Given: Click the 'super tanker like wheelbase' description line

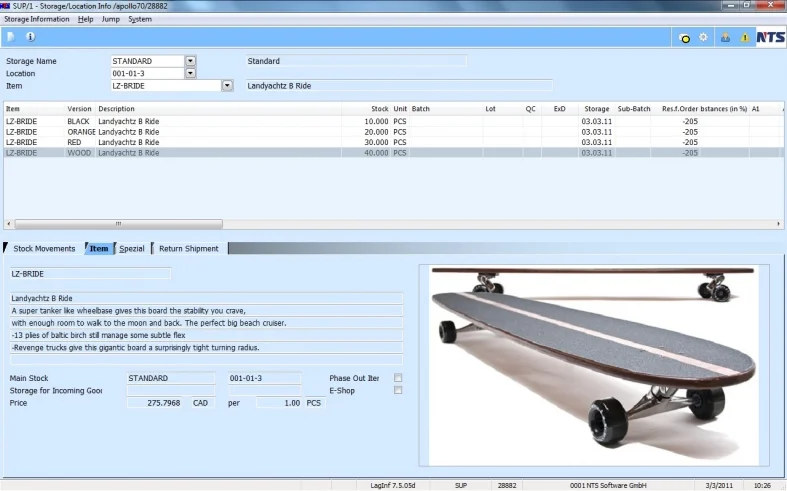Looking at the screenshot, I should pyautogui.click(x=206, y=311).
